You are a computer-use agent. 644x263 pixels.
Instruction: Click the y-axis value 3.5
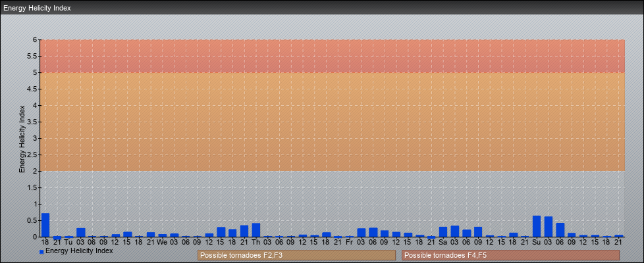[x=33, y=122]
